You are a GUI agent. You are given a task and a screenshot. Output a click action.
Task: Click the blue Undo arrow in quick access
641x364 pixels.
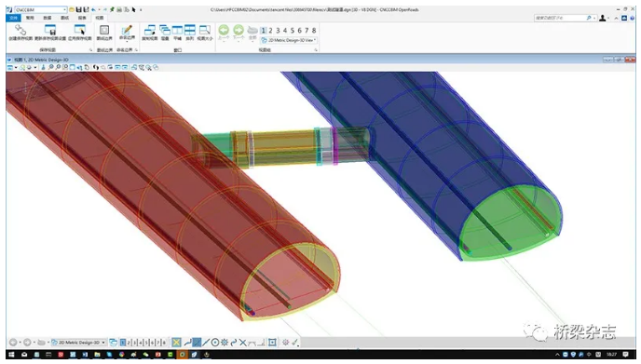tap(93, 9)
